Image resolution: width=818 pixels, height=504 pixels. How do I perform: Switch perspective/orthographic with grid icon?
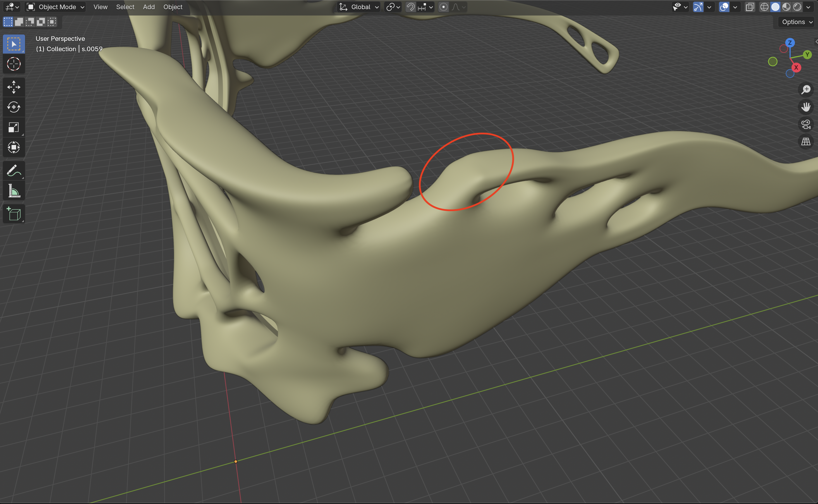(x=806, y=142)
